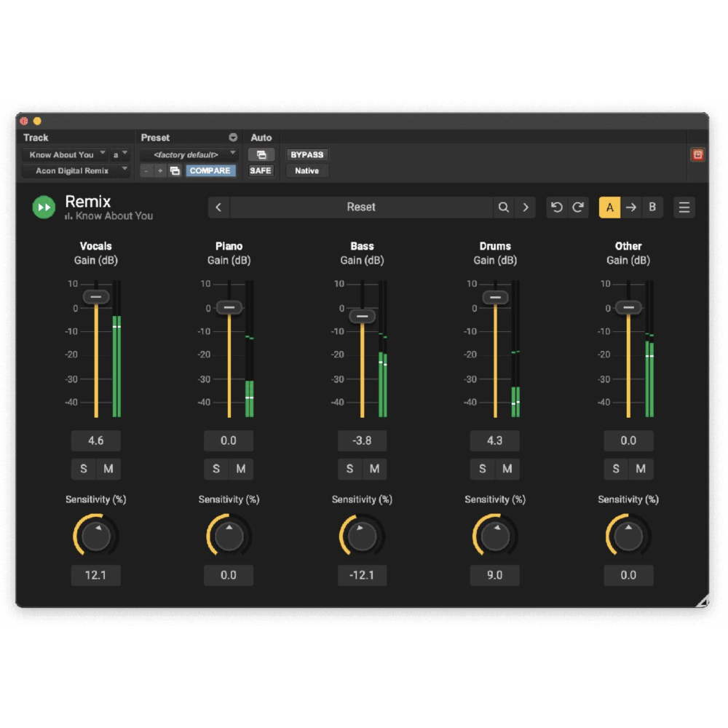
Task: Click the Reset preset bar
Action: click(361, 207)
